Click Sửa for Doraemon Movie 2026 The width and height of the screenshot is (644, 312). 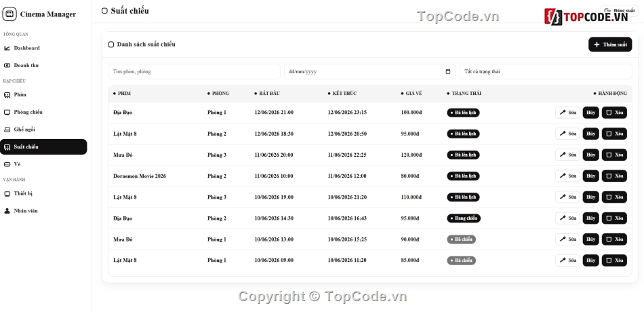point(567,176)
